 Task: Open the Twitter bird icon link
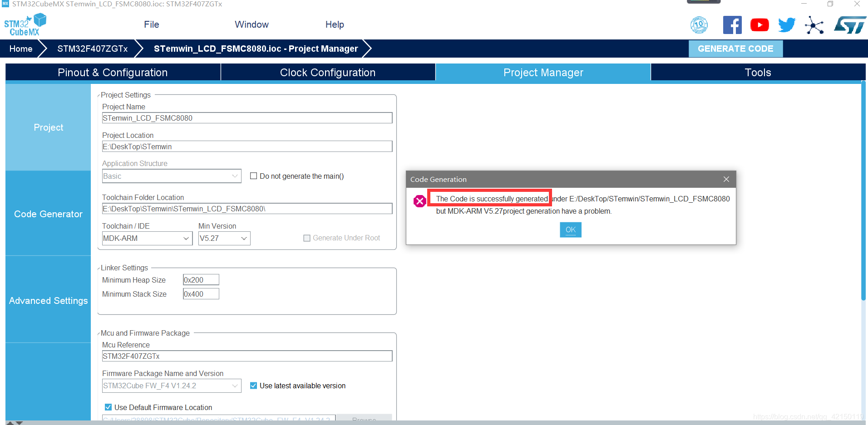(x=787, y=25)
